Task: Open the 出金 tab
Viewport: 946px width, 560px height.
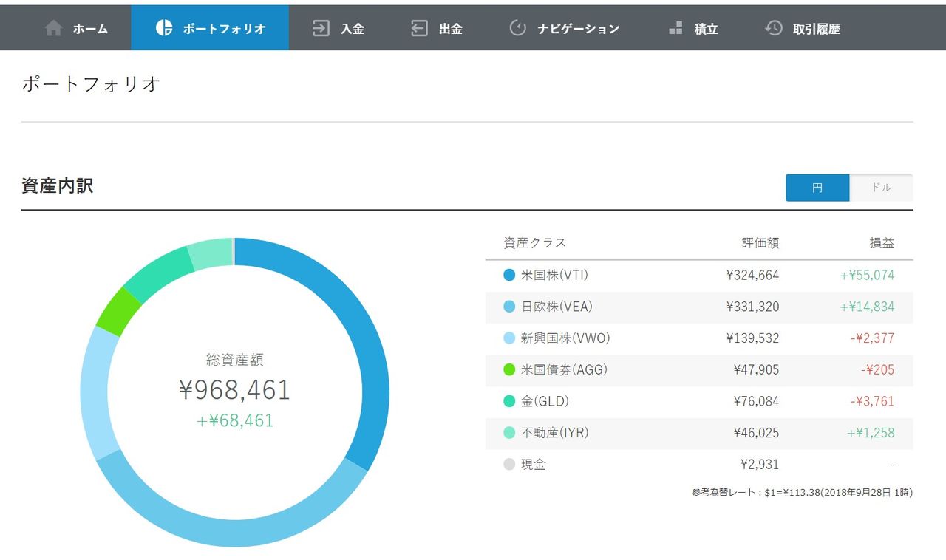Action: [436, 27]
